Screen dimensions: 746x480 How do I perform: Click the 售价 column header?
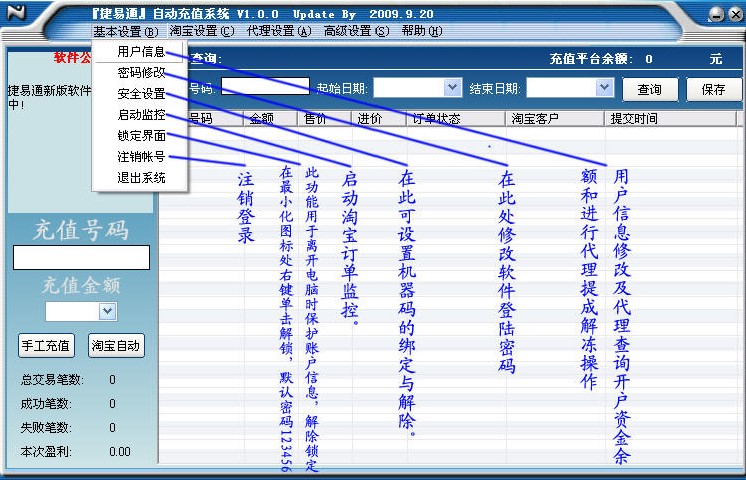click(x=324, y=118)
